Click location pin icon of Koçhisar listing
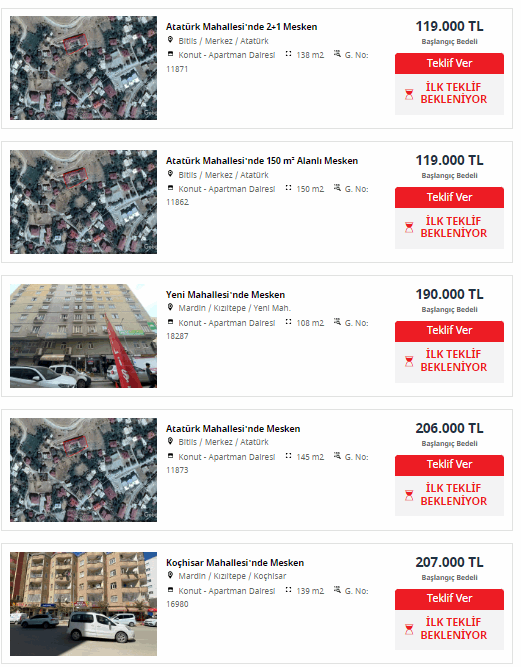Image resolution: width=521 pixels, height=667 pixels. point(170,575)
